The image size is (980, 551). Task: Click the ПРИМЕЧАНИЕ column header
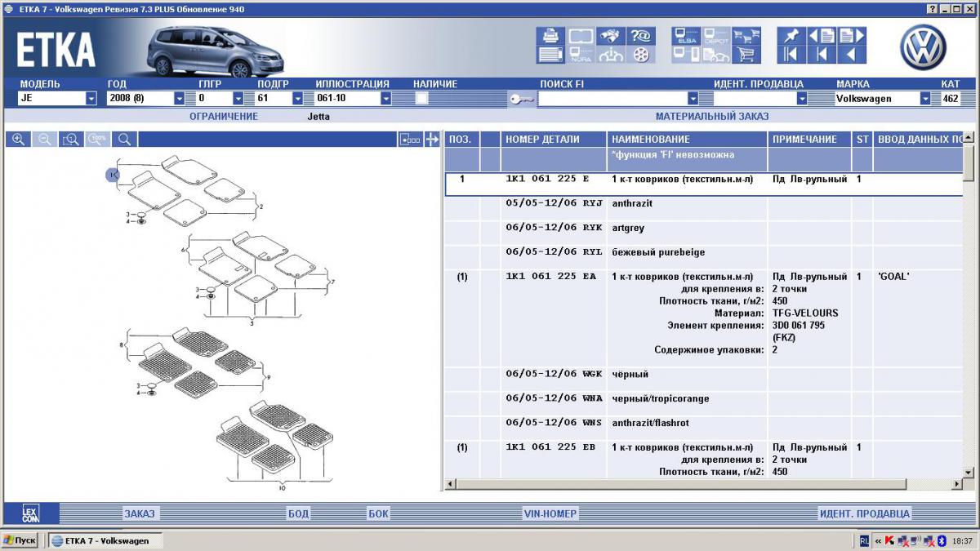(x=809, y=140)
